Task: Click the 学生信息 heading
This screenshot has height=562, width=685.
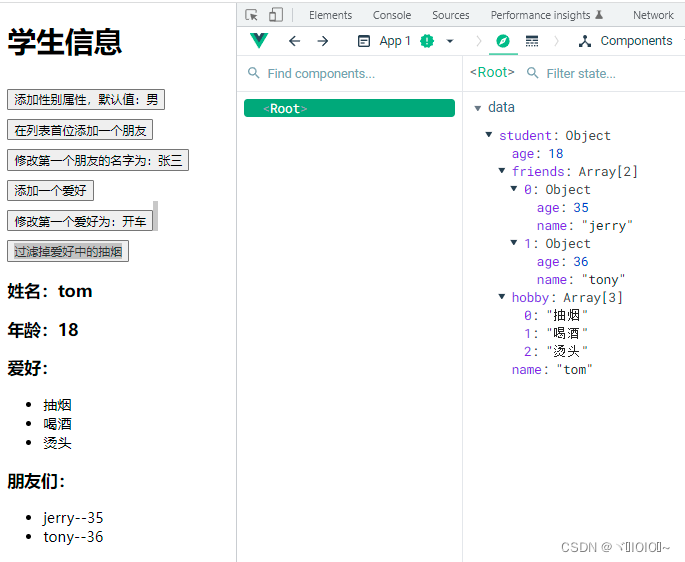Action: pos(65,42)
